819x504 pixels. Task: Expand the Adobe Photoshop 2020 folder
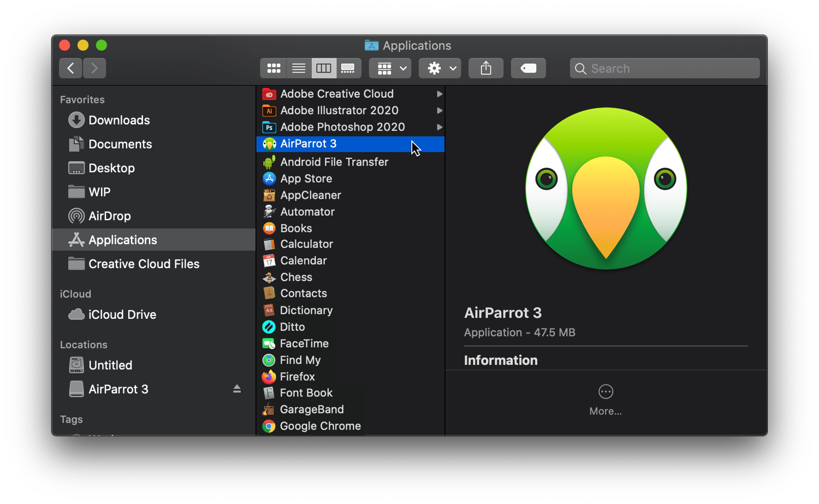(440, 127)
